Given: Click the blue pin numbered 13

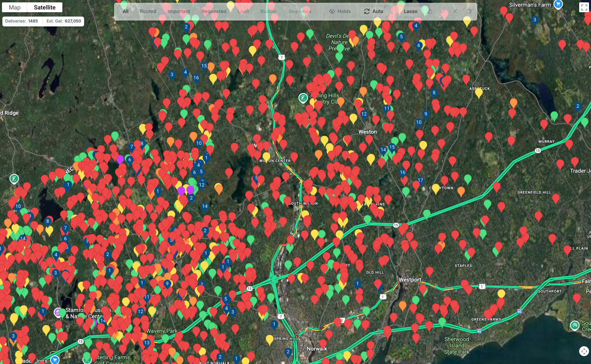Looking at the screenshot, I should [x=147, y=343].
